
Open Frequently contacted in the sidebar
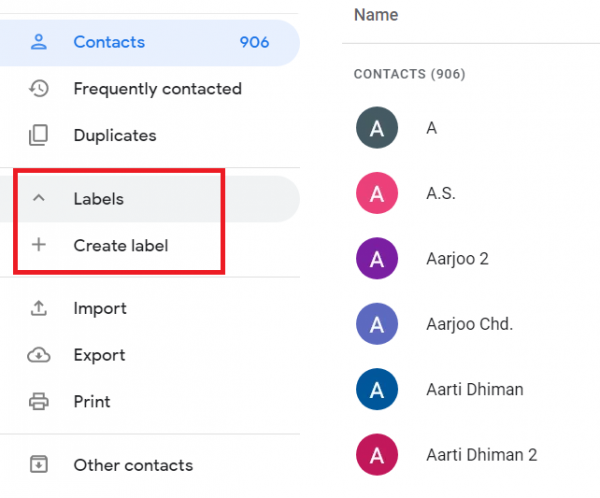[157, 89]
